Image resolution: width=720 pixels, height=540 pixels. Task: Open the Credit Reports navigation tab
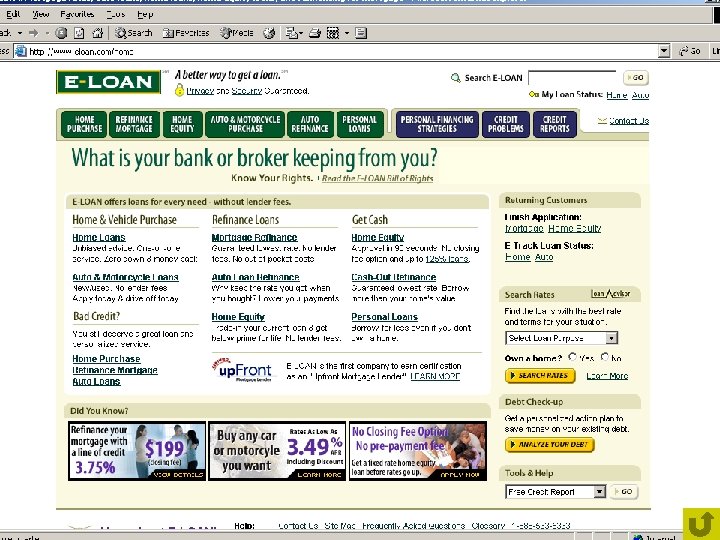555,124
